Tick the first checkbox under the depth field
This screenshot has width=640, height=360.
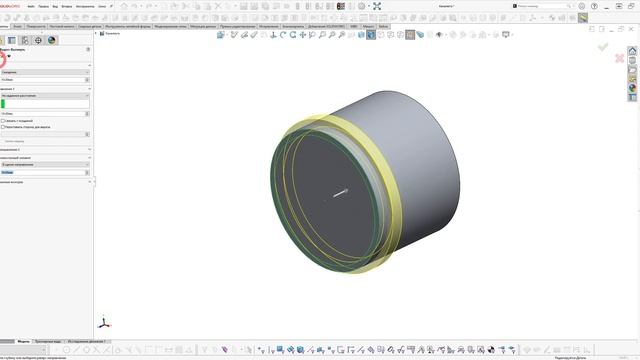pyautogui.click(x=3, y=121)
